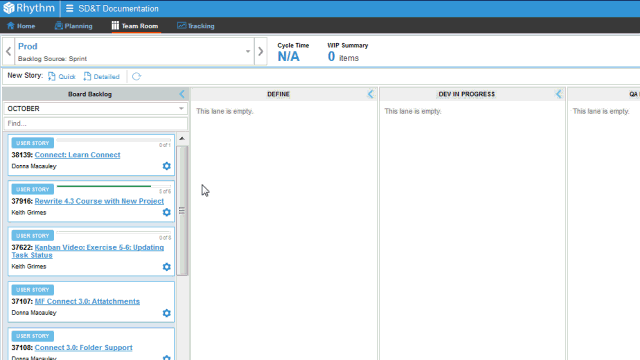Go to next board with right chevron
The image size is (640, 360).
pos(261,51)
